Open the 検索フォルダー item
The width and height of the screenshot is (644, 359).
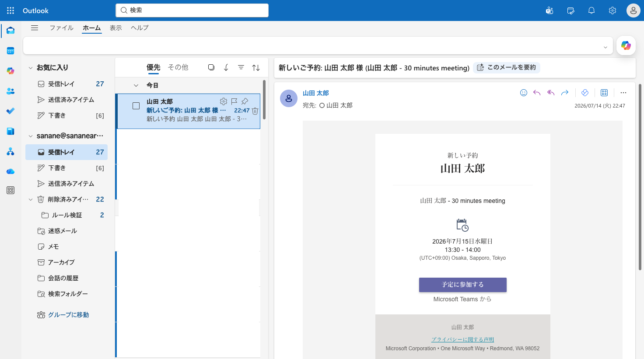click(x=66, y=294)
